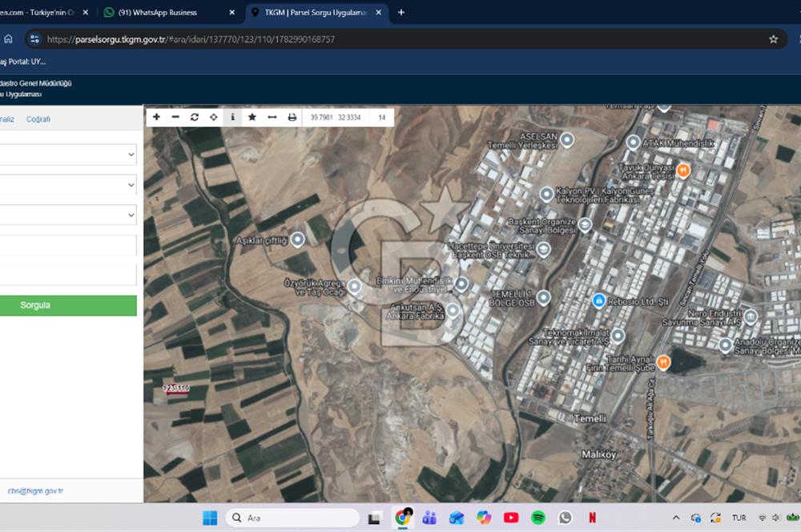The image size is (801, 532).
Task: Click the Tavuk Dünyası restaurant pin
Action: 683,170
